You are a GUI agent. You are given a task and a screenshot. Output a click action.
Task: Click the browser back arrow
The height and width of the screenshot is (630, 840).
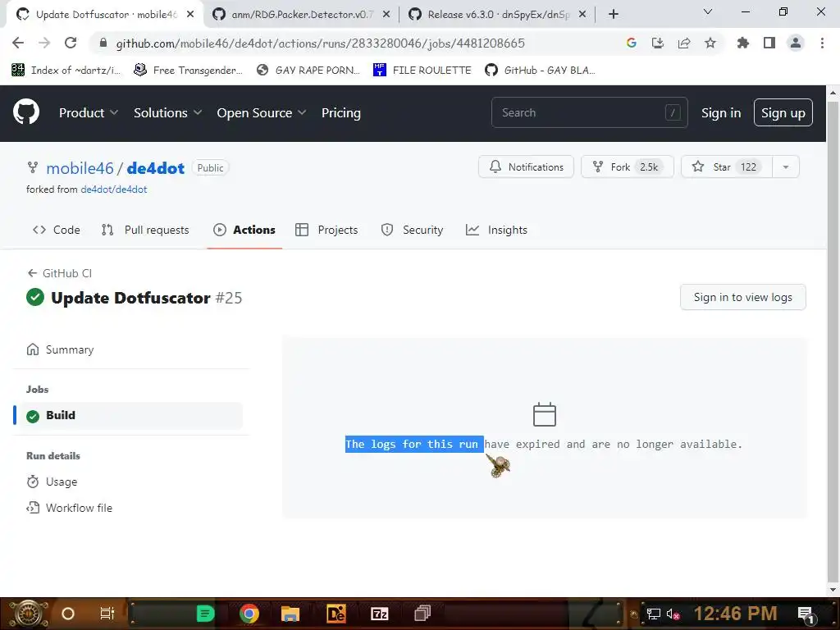click(x=18, y=43)
